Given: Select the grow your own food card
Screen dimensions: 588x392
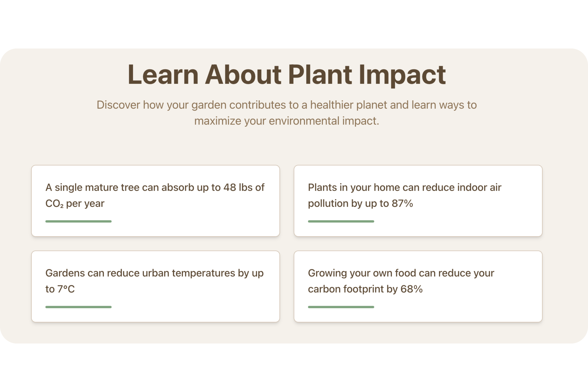Looking at the screenshot, I should (x=418, y=286).
